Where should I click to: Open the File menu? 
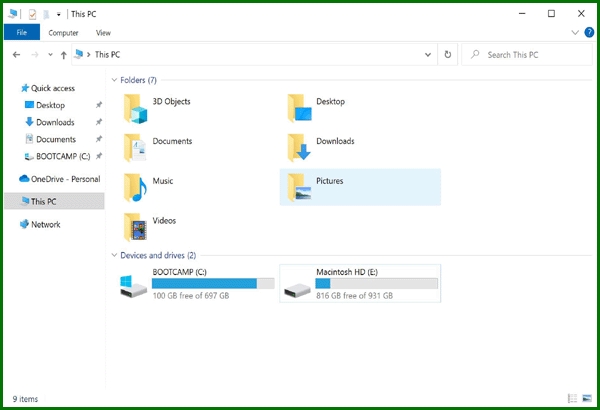point(22,33)
